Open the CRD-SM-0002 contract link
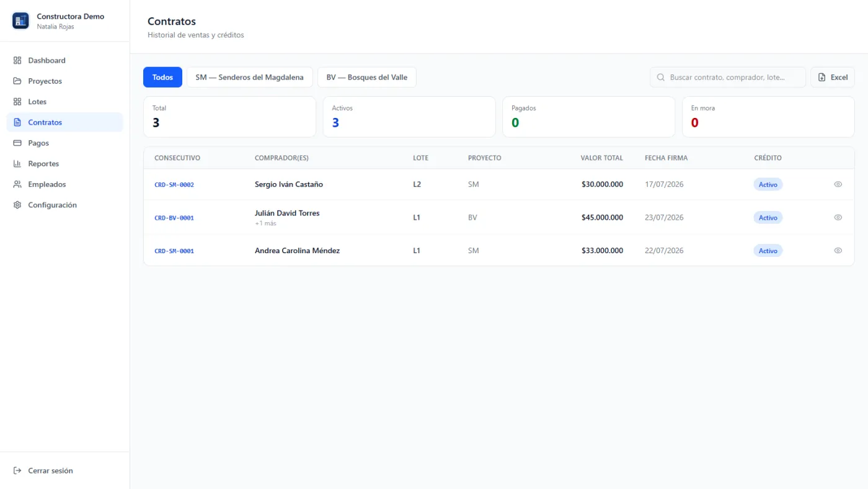The width and height of the screenshot is (868, 489). pos(174,185)
